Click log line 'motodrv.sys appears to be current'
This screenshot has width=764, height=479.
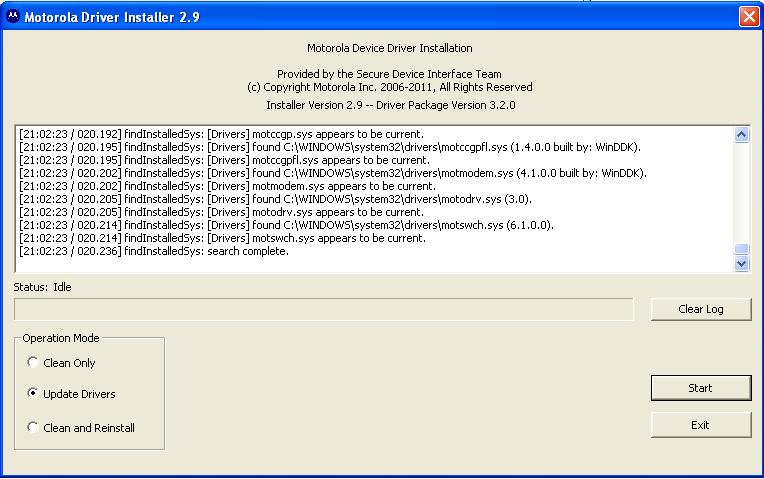[222, 212]
